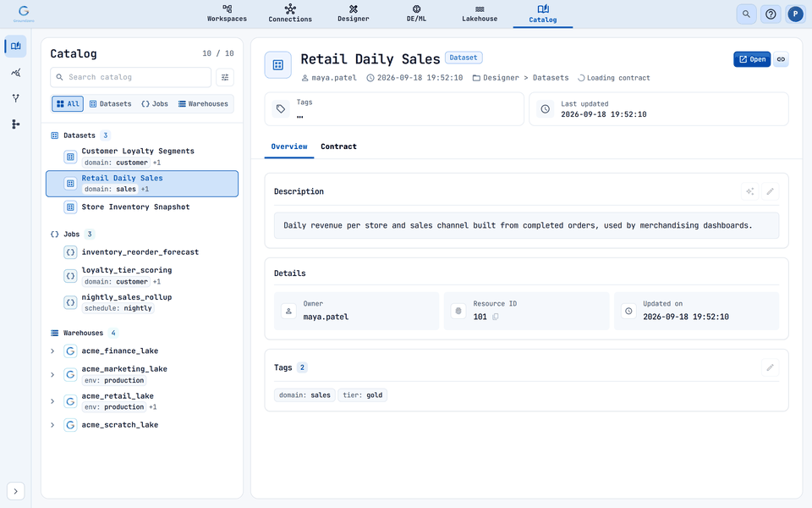Open the search icon in top bar

[746, 14]
